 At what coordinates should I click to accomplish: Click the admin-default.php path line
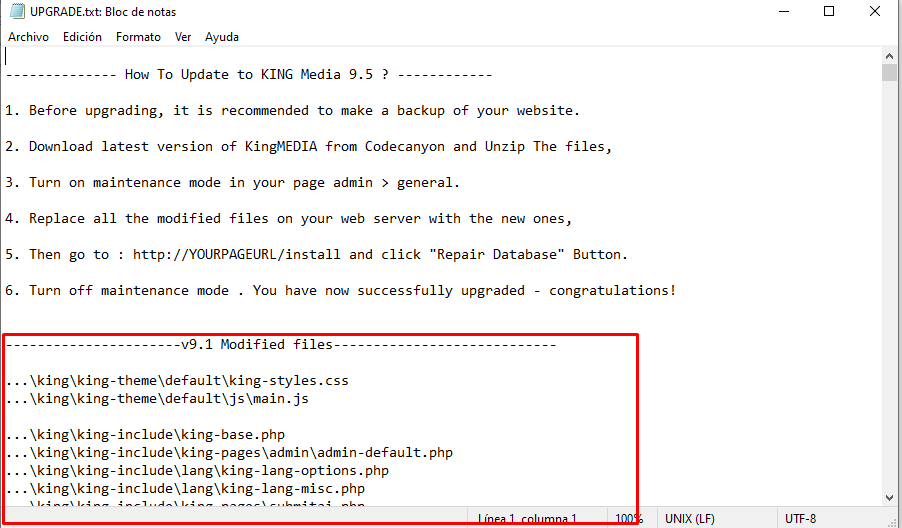[229, 453]
